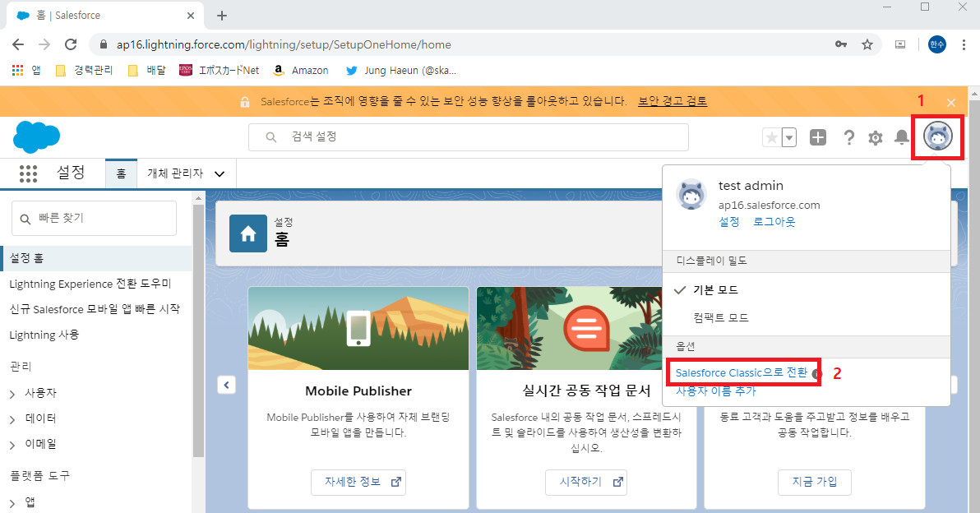This screenshot has width=980, height=513.
Task: Open Lightning Experience 전환 도우미
Action: point(90,284)
